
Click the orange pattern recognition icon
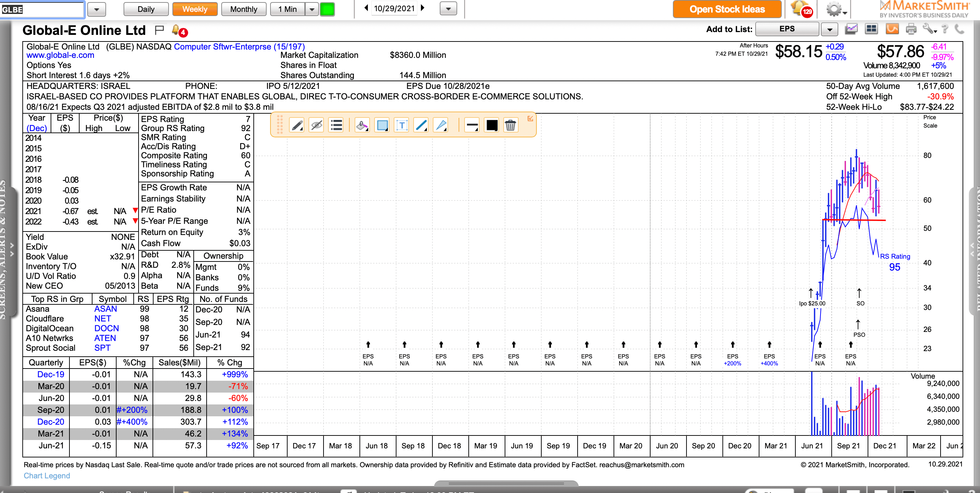[x=891, y=29]
